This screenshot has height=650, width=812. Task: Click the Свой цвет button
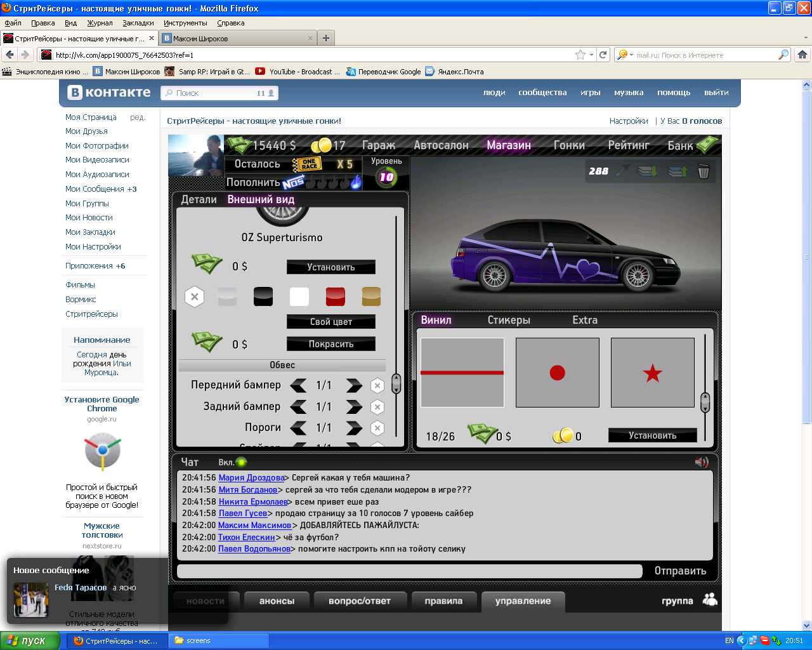pos(331,322)
